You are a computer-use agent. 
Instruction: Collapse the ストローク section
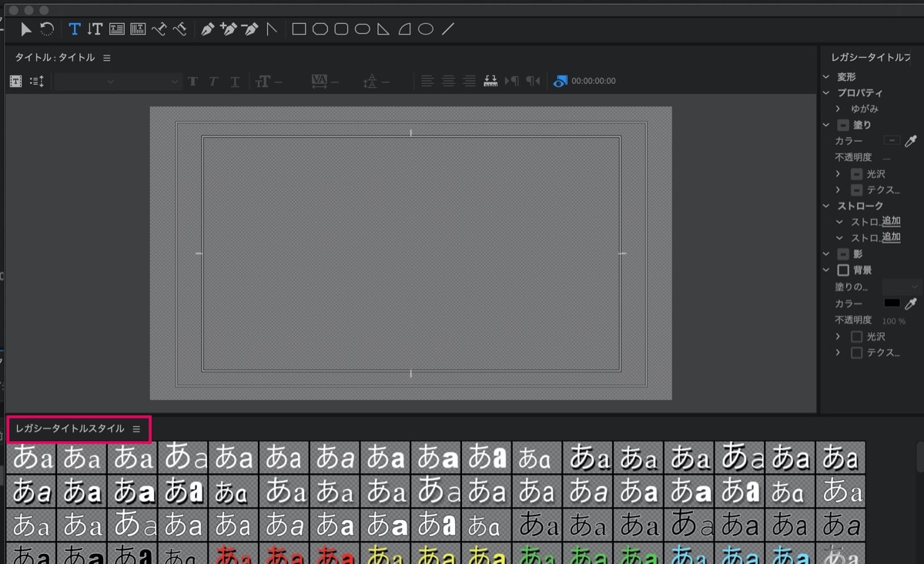(x=826, y=206)
